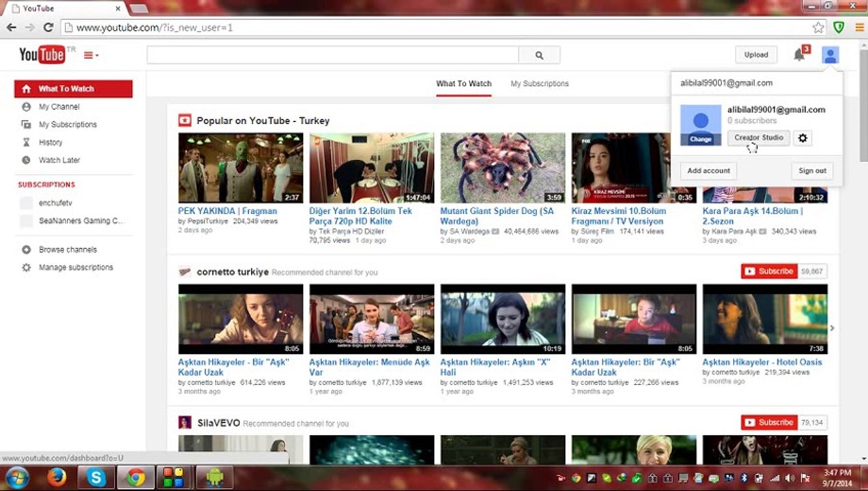Open Kara Para Aşk 14.Bölüm title

pos(753,216)
